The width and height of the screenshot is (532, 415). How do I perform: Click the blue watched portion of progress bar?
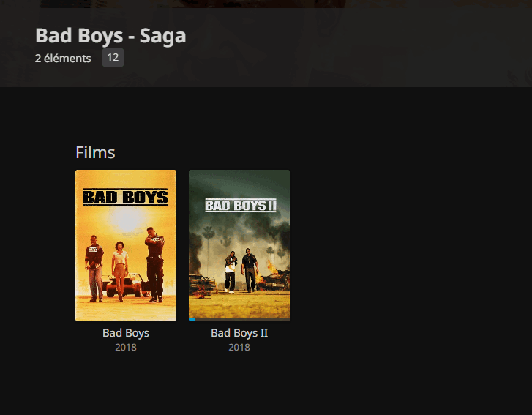(x=192, y=320)
